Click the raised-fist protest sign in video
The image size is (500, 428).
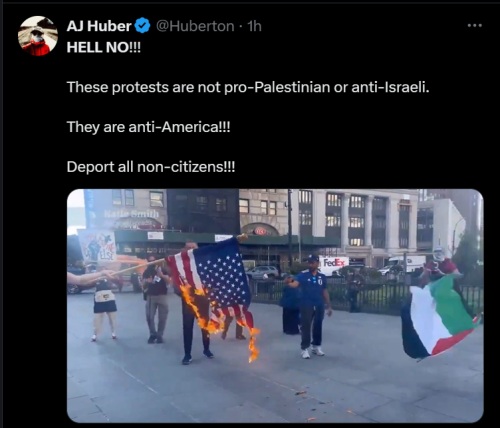pos(97,247)
